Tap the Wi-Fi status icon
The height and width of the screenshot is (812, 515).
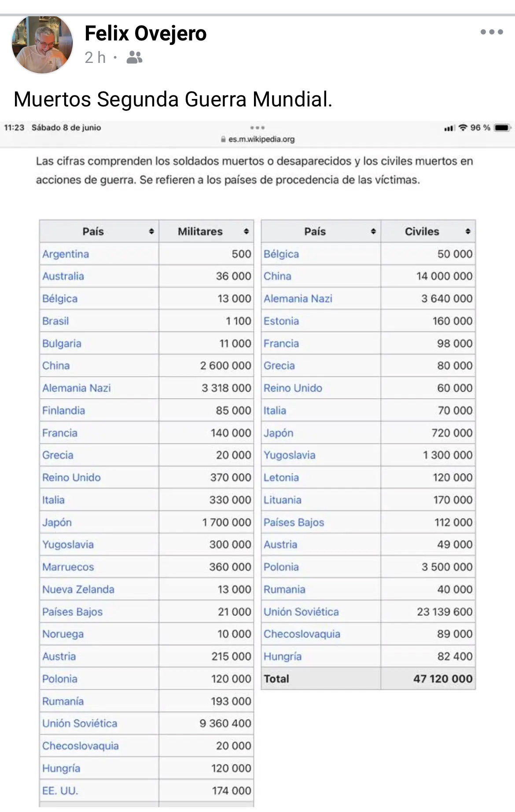point(463,128)
